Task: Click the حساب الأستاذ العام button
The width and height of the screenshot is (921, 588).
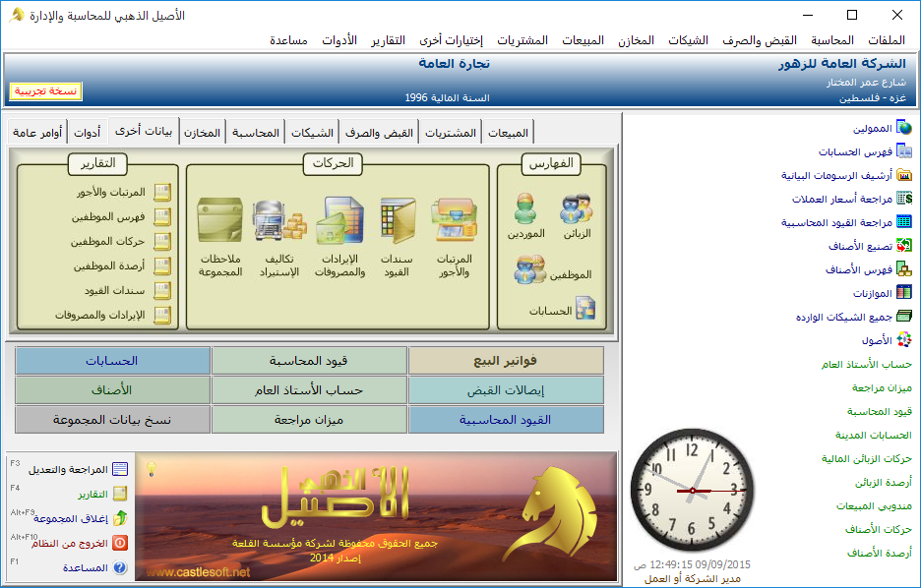Action: pyautogui.click(x=309, y=389)
